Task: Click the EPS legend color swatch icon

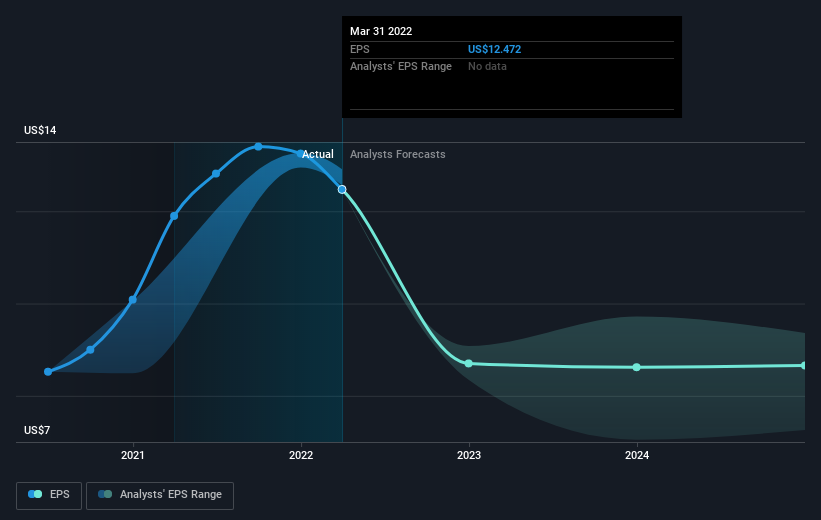Action: pyautogui.click(x=35, y=494)
